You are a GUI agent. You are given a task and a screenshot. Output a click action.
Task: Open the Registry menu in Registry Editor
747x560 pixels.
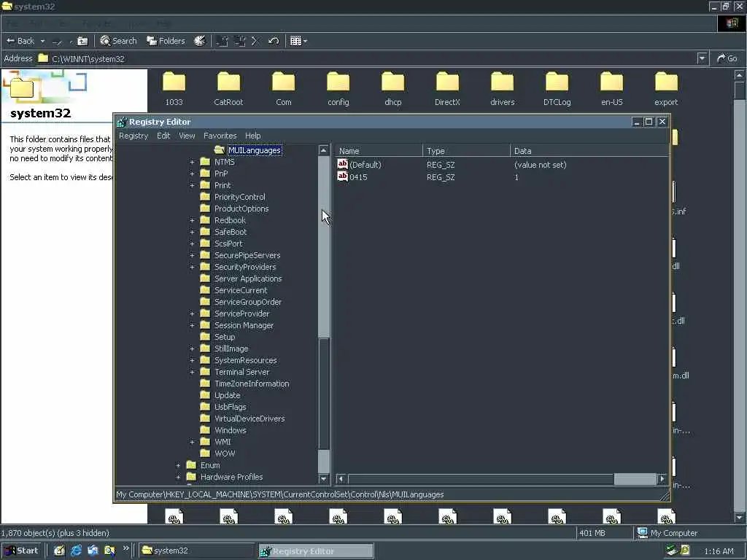pos(133,136)
